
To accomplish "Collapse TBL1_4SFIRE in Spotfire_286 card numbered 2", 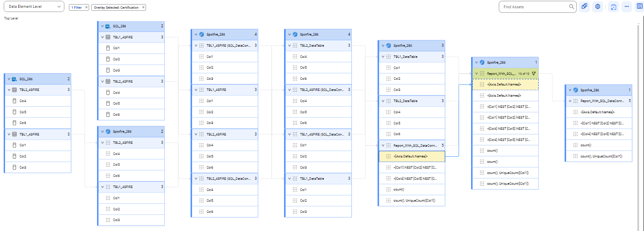I will 102,187.
